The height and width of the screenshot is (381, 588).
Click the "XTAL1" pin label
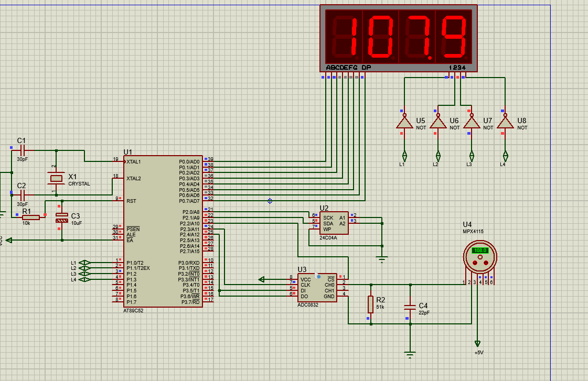click(134, 162)
